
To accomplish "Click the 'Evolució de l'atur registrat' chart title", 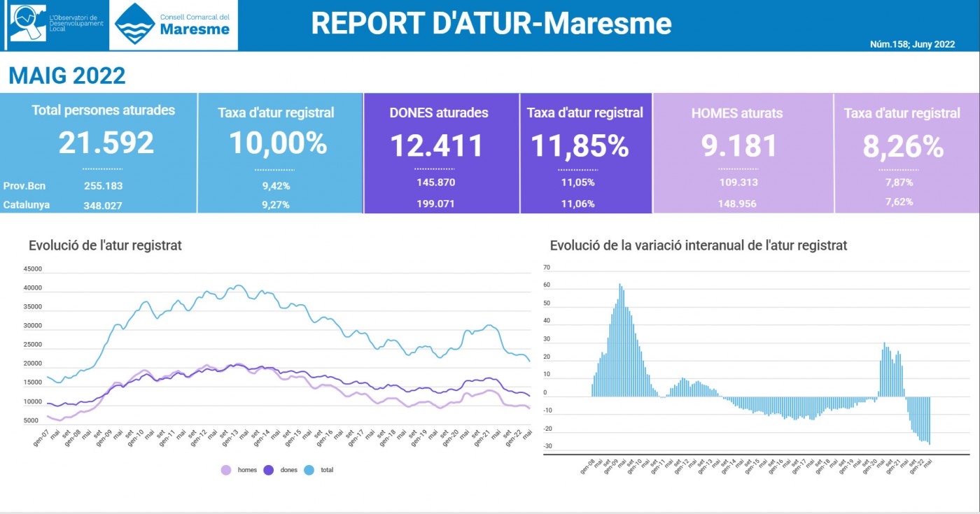I will coord(105,245).
